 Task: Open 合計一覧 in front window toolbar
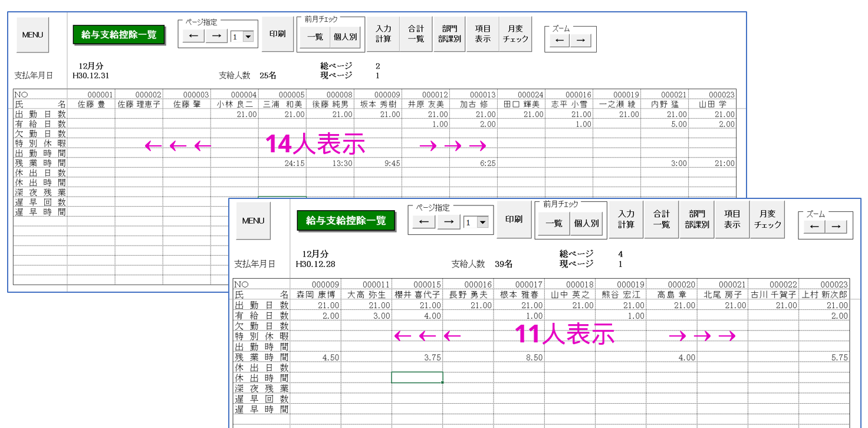coord(662,220)
